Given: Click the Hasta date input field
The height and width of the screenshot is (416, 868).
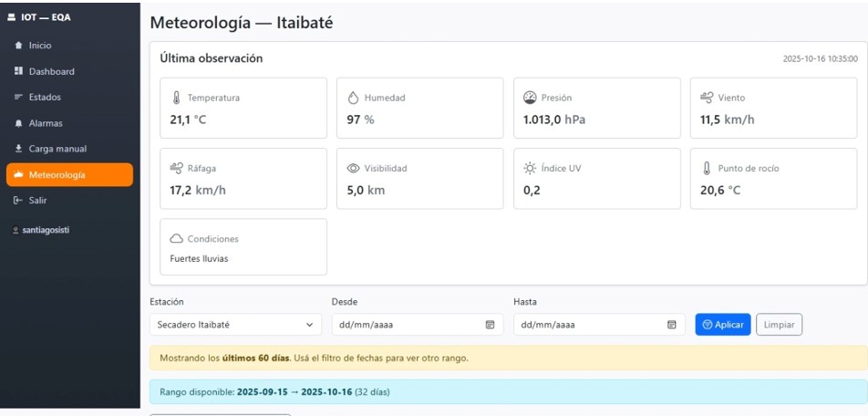Looking at the screenshot, I should [599, 325].
